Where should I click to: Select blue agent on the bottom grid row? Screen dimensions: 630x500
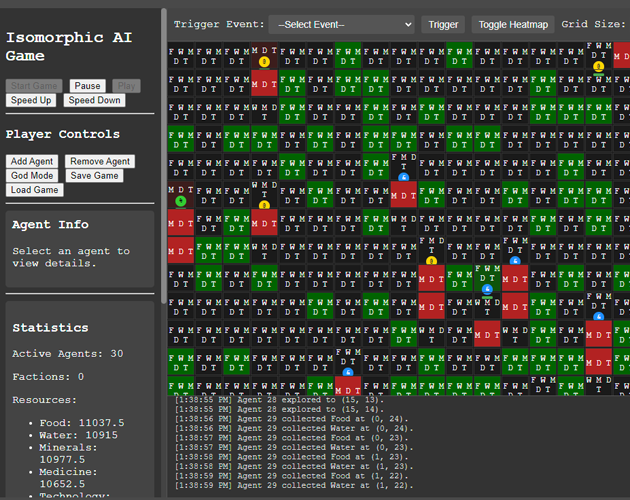coord(348,372)
